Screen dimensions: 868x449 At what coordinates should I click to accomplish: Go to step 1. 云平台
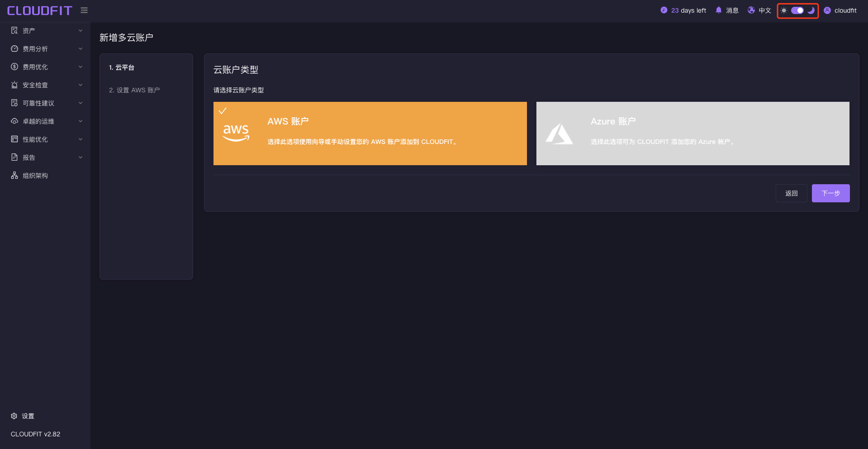(122, 67)
